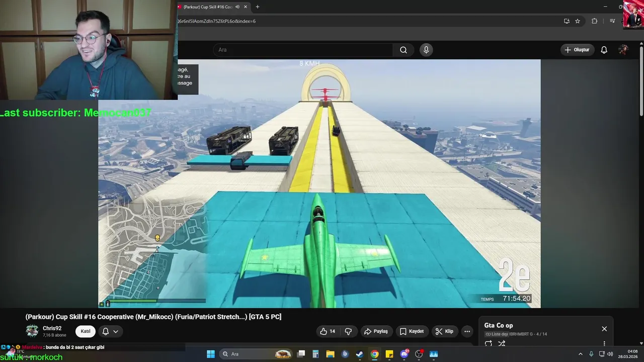
Task: Open the playlist panel three-dot menu
Action: (x=604, y=344)
